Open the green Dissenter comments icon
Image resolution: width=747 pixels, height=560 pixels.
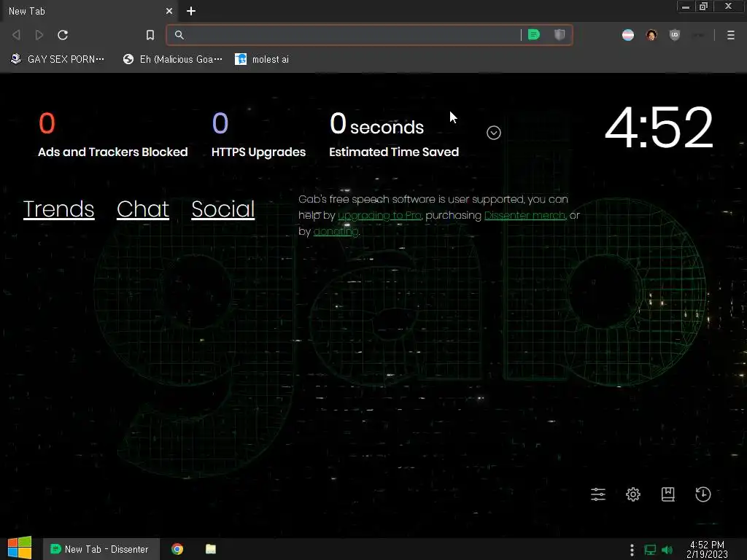coord(534,35)
